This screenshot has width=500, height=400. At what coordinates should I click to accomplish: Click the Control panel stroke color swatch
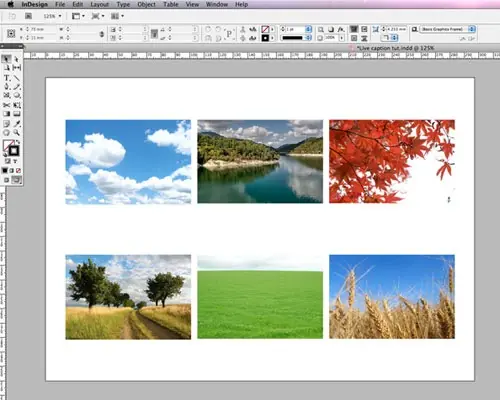(265, 38)
